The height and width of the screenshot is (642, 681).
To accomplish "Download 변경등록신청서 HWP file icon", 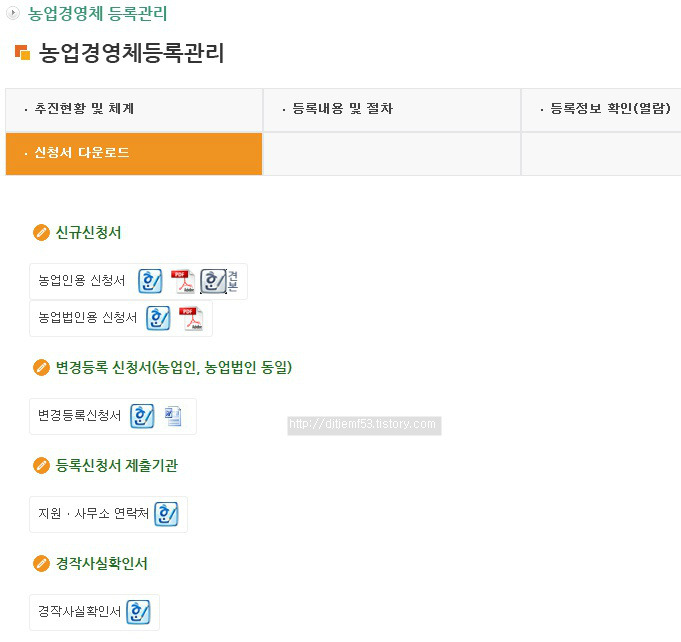I will [142, 416].
